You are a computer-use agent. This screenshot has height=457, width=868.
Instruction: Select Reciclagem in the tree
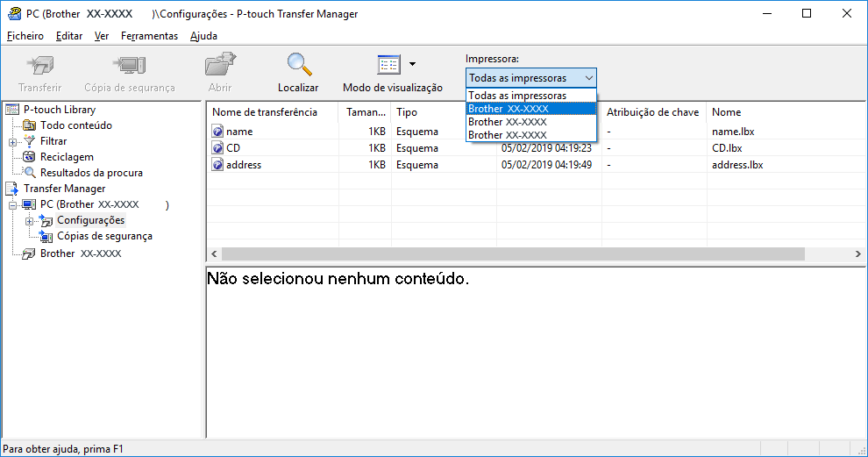(x=67, y=157)
